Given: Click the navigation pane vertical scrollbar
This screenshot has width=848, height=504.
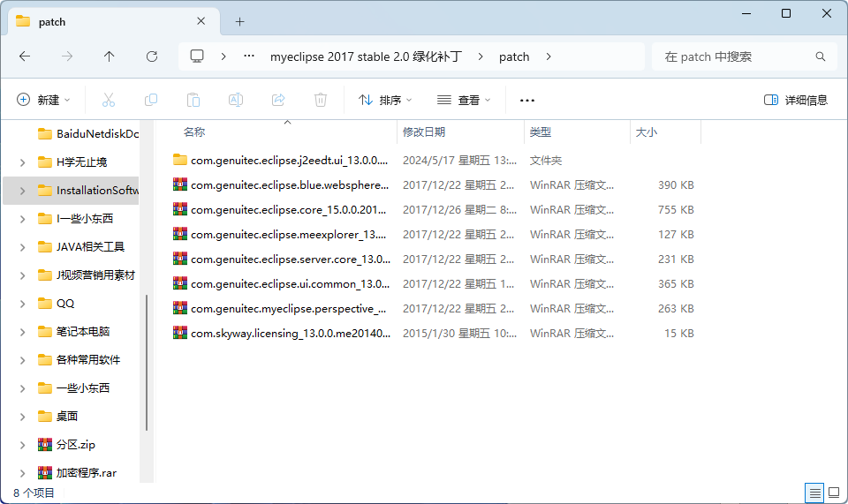Looking at the screenshot, I should [x=147, y=363].
